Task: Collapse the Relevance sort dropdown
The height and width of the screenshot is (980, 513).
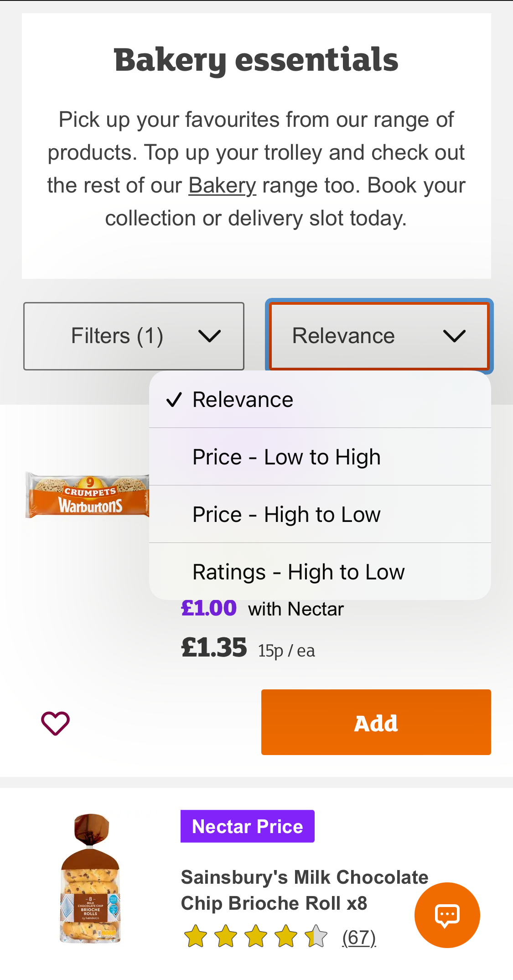Action: (379, 336)
